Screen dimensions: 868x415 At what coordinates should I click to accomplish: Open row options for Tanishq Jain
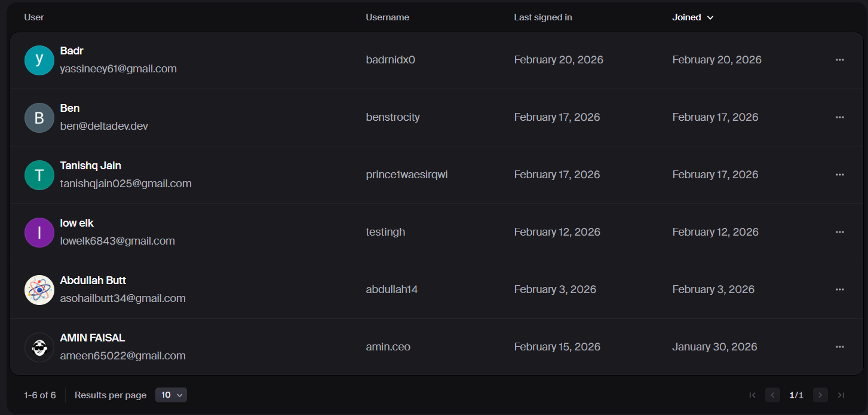[839, 175]
